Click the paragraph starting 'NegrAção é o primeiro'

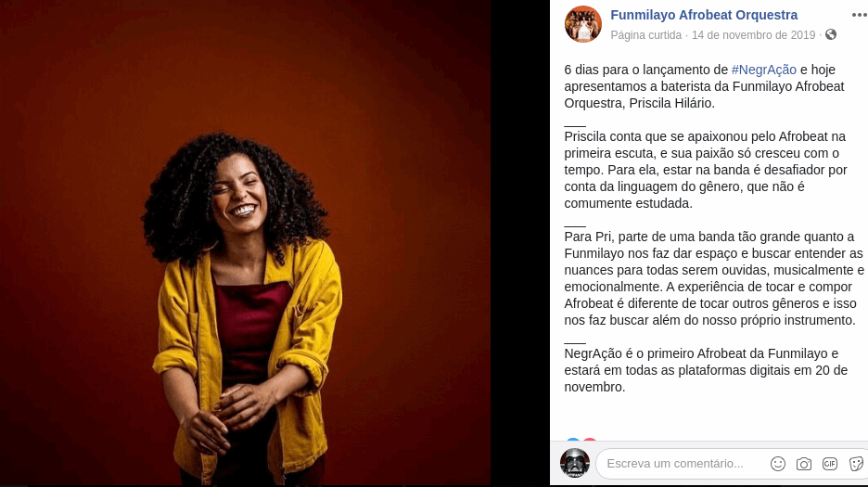pos(706,370)
